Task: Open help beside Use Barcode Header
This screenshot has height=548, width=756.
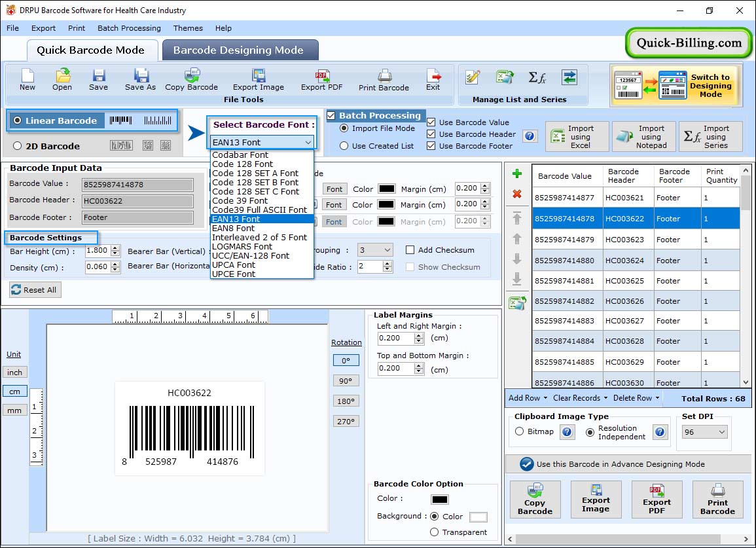Action: pos(530,136)
